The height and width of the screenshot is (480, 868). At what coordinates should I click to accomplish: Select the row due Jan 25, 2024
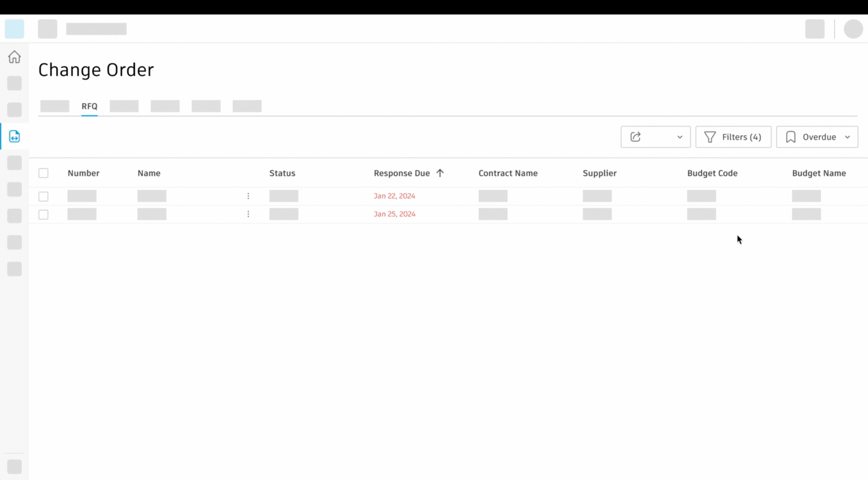44,214
